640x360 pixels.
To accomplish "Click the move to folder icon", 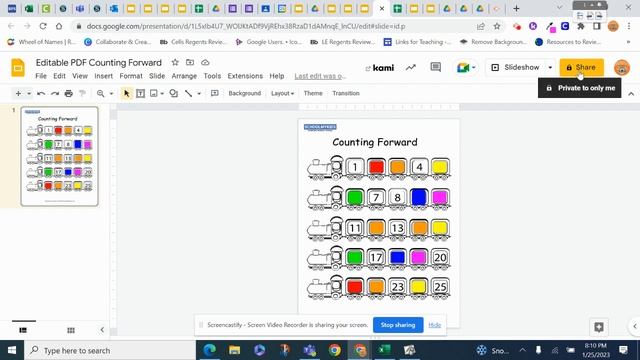I will 190,62.
